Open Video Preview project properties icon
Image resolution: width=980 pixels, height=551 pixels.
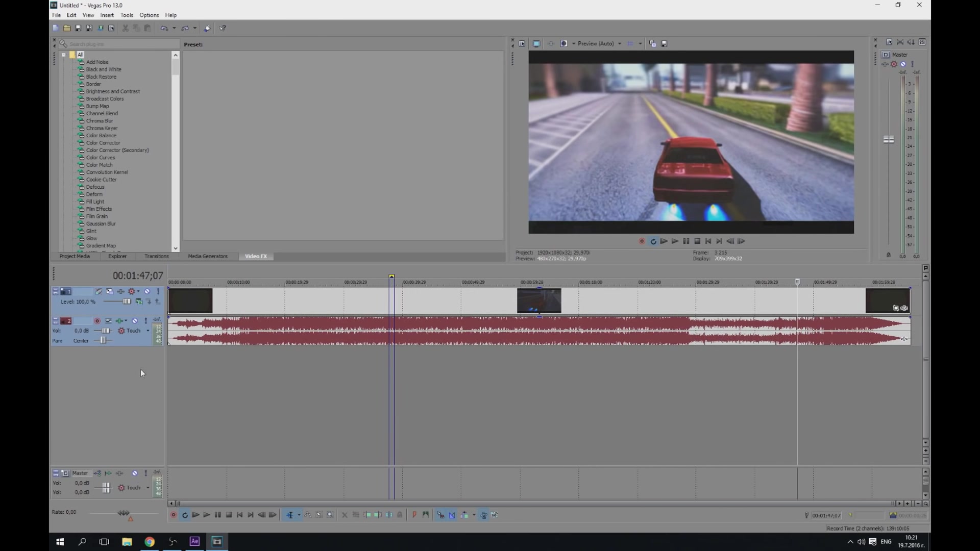[x=522, y=44]
